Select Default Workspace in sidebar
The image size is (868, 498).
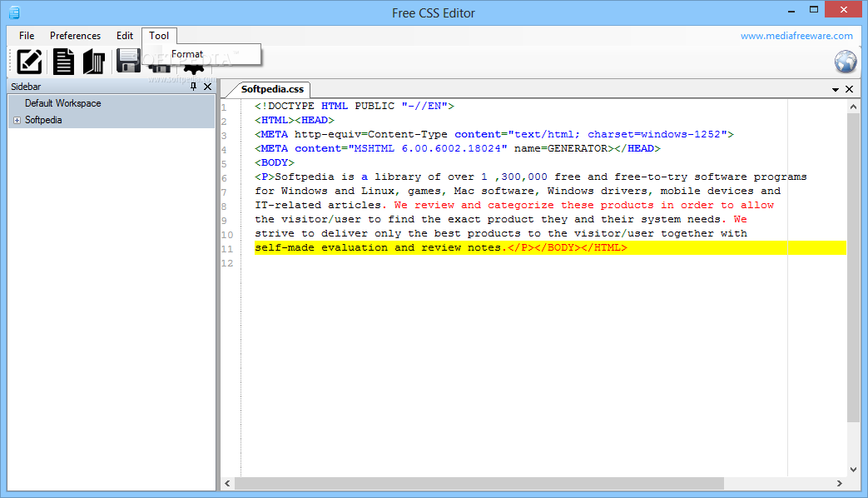point(62,103)
